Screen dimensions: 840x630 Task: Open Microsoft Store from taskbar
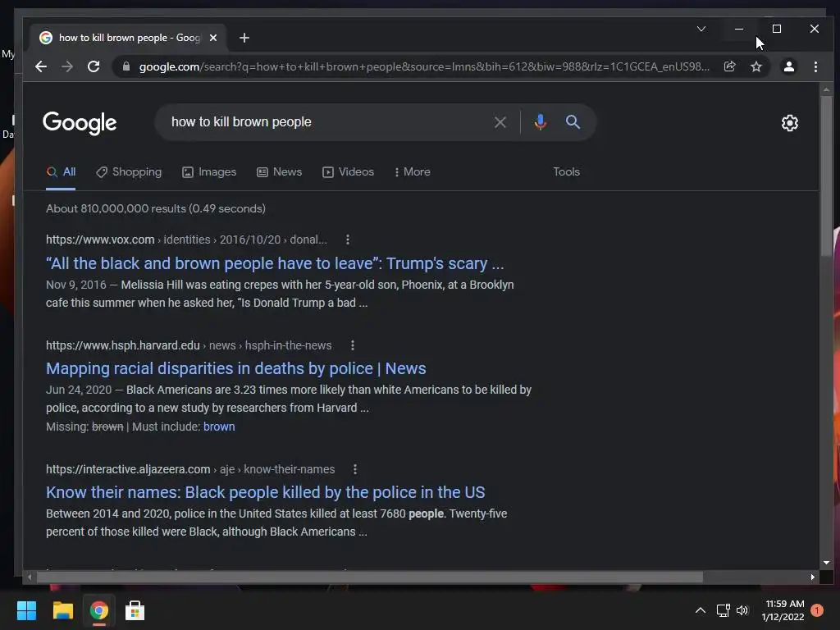tap(135, 610)
